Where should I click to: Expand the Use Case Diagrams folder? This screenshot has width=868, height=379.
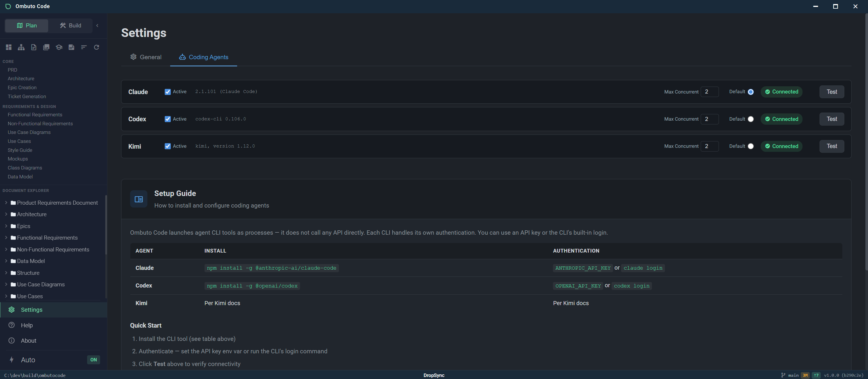[6, 284]
